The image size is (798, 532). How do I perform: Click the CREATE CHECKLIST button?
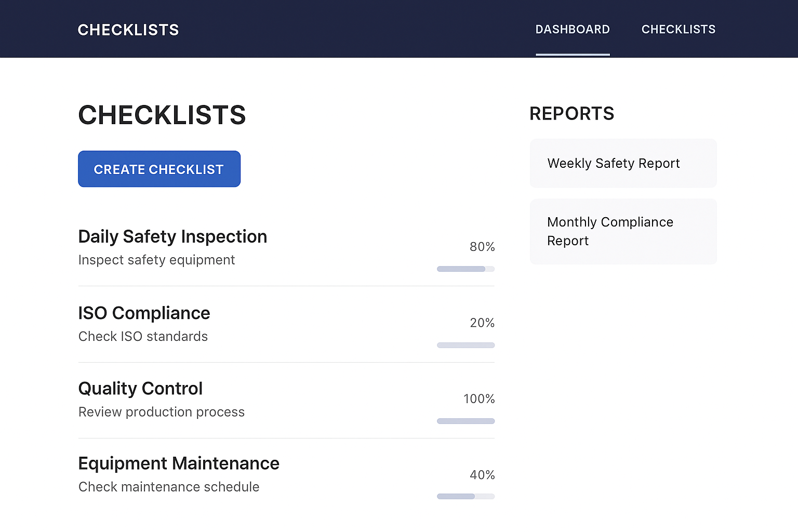tap(159, 169)
